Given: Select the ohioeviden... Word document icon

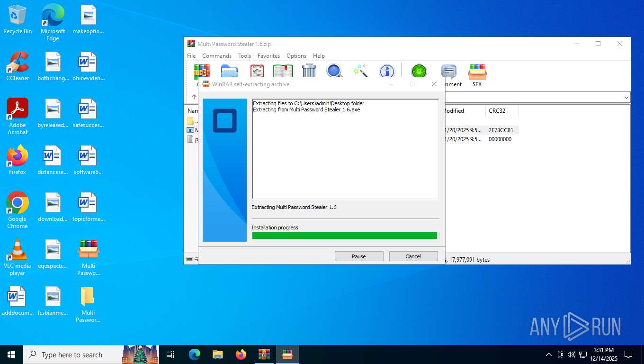Looking at the screenshot, I should [88, 66].
